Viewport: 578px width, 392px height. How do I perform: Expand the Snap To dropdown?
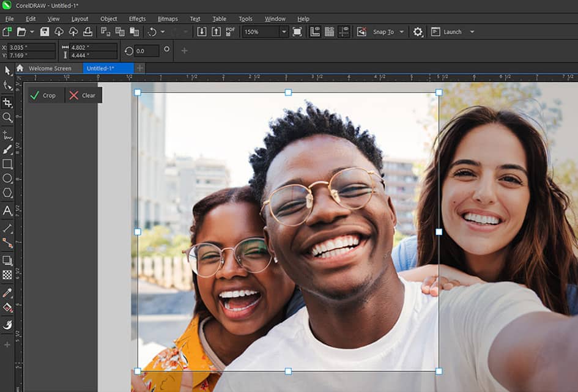pos(402,32)
